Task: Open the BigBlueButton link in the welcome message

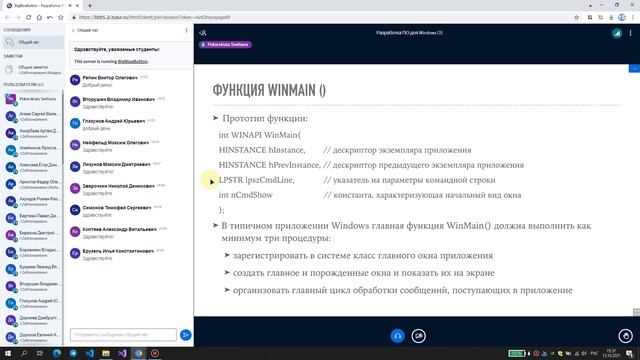Action: 132,62
